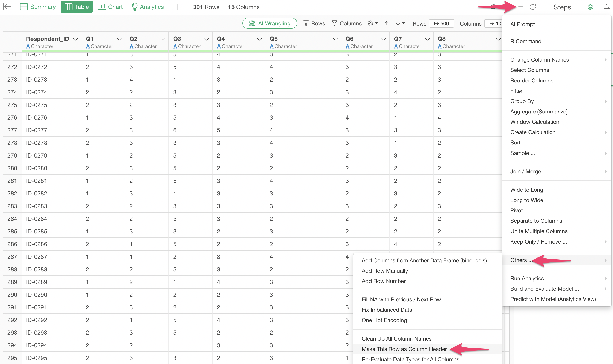Choose Wide to Long menu item
The width and height of the screenshot is (613, 364).
527,190
